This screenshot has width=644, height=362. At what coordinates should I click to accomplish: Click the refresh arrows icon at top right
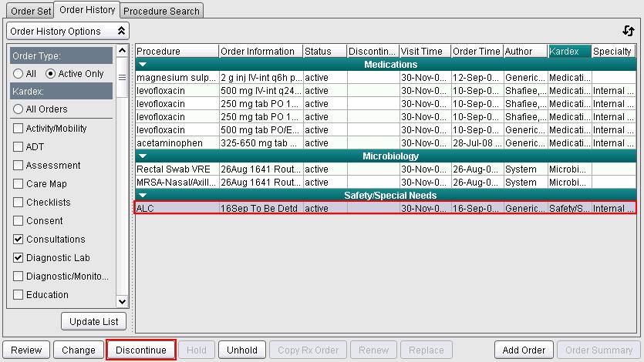click(628, 31)
